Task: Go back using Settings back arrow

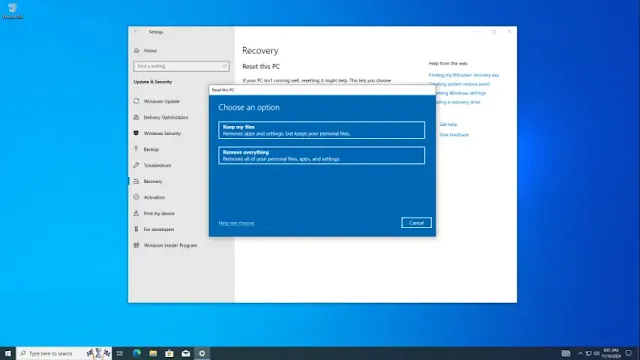Action: tap(136, 32)
